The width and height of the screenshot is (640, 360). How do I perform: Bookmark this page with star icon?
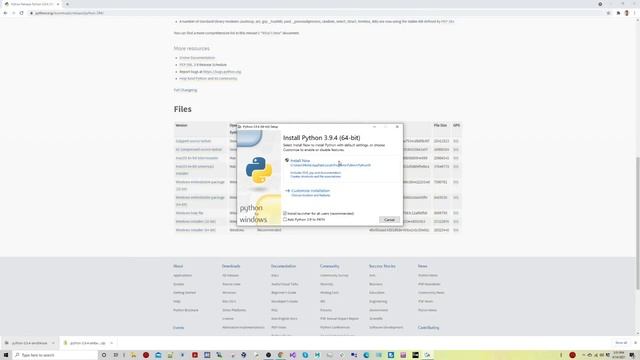pyautogui.click(x=608, y=13)
